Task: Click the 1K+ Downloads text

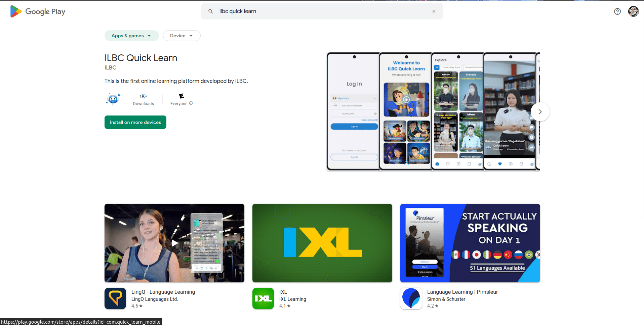Action: click(144, 100)
